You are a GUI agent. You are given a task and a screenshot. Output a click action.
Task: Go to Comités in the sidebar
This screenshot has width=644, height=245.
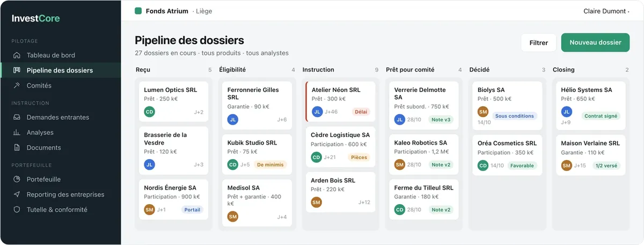pyautogui.click(x=60, y=85)
